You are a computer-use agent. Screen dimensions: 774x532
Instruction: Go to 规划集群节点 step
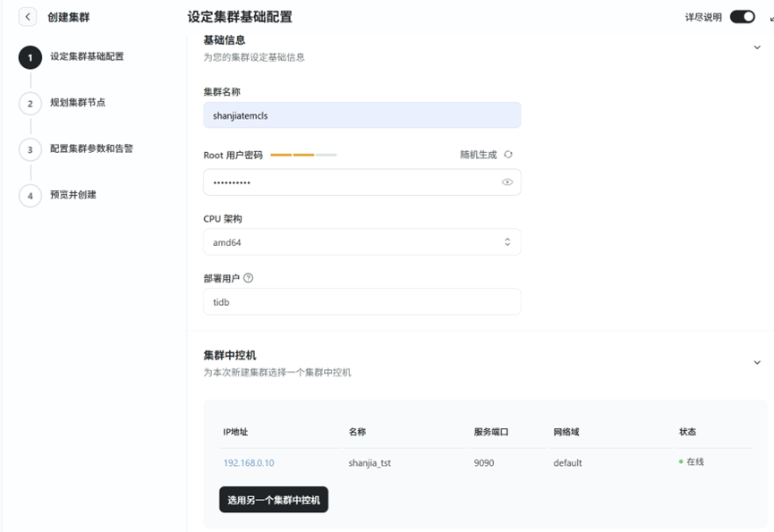point(78,103)
